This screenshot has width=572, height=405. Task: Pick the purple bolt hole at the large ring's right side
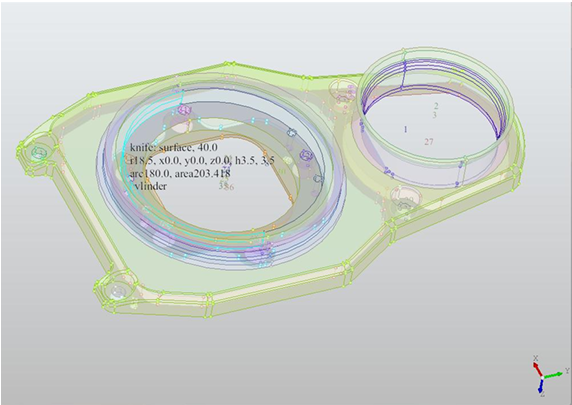[x=306, y=155]
